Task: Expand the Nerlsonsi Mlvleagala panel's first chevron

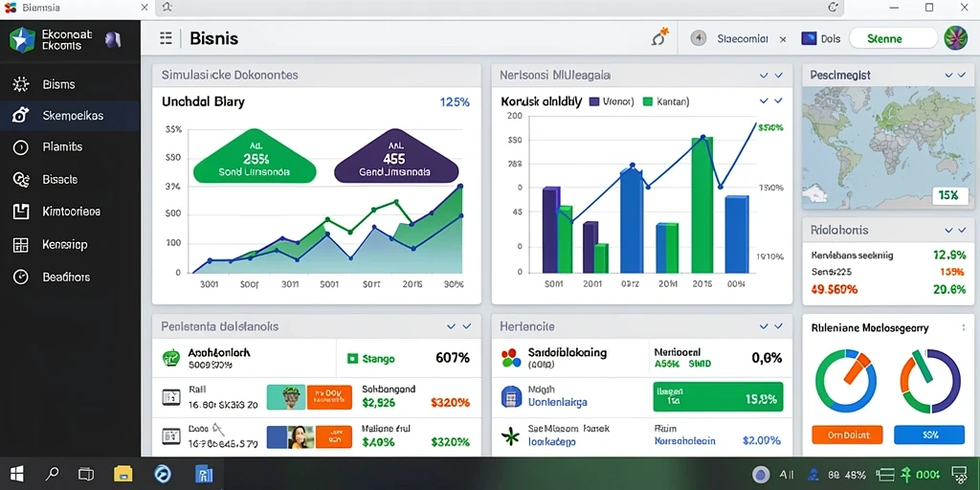Action: [x=764, y=75]
